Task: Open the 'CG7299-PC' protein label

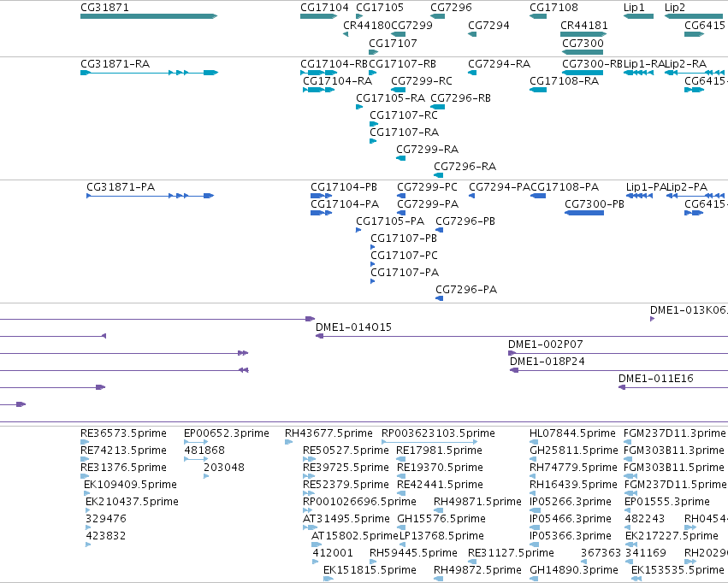Action: click(x=427, y=187)
